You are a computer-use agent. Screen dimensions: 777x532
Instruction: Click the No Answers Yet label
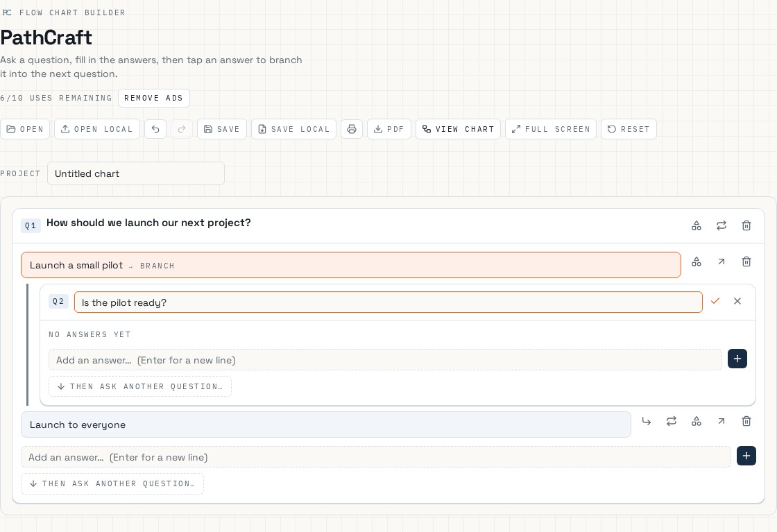[89, 334]
